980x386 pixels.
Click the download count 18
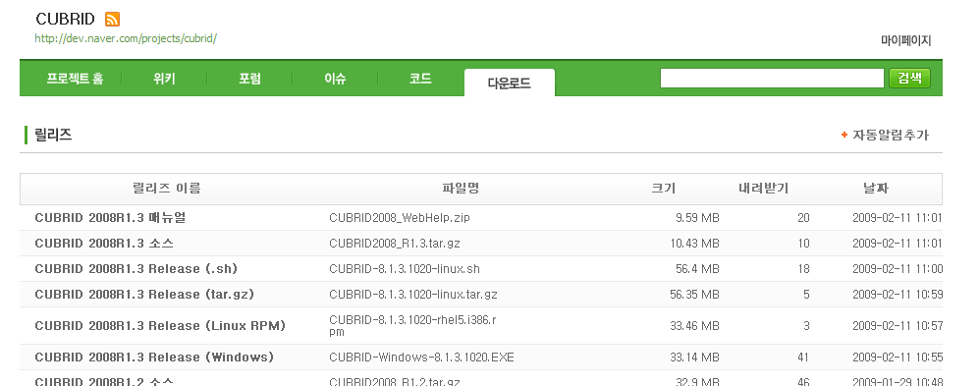pyautogui.click(x=803, y=269)
